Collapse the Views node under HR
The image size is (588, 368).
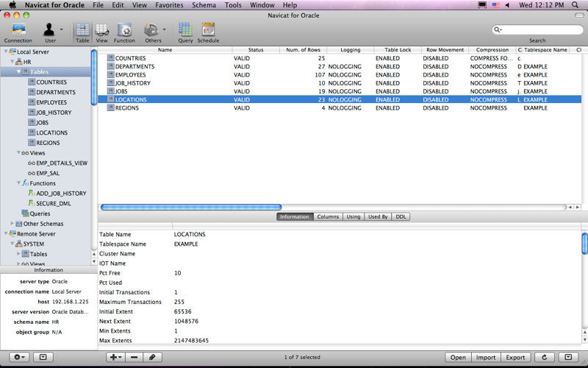coord(18,153)
